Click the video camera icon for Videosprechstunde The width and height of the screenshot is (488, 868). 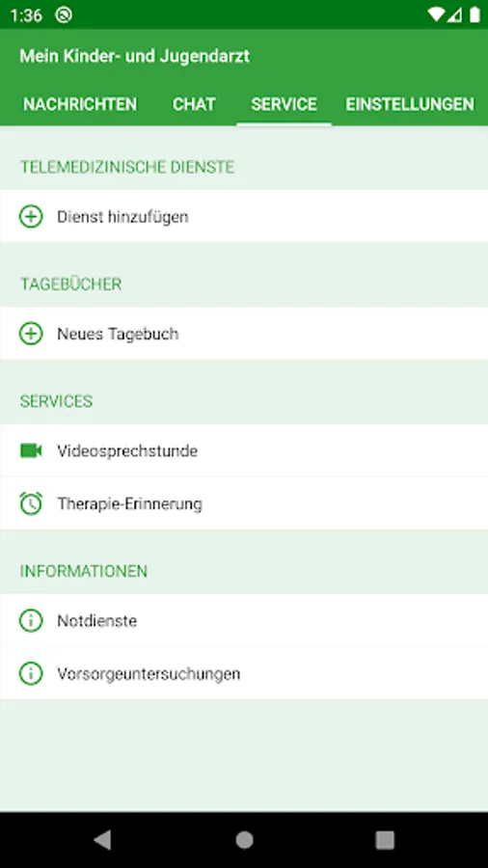(x=31, y=450)
